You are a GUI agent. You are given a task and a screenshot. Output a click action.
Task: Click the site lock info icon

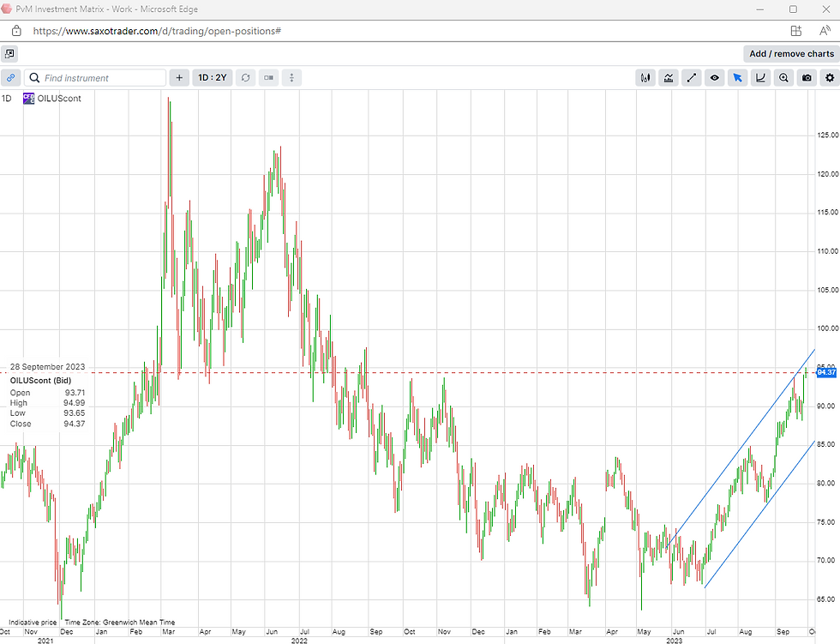click(16, 31)
